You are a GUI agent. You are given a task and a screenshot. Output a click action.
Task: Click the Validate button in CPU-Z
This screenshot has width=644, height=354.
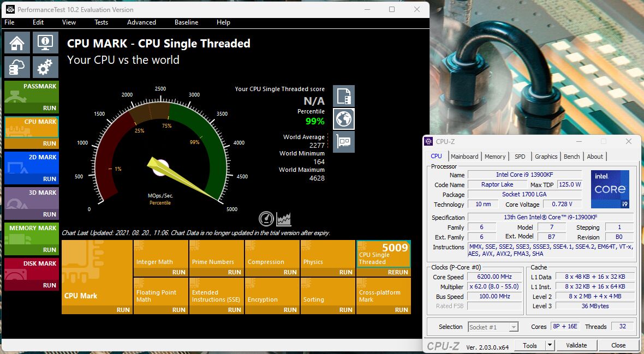[x=576, y=345]
